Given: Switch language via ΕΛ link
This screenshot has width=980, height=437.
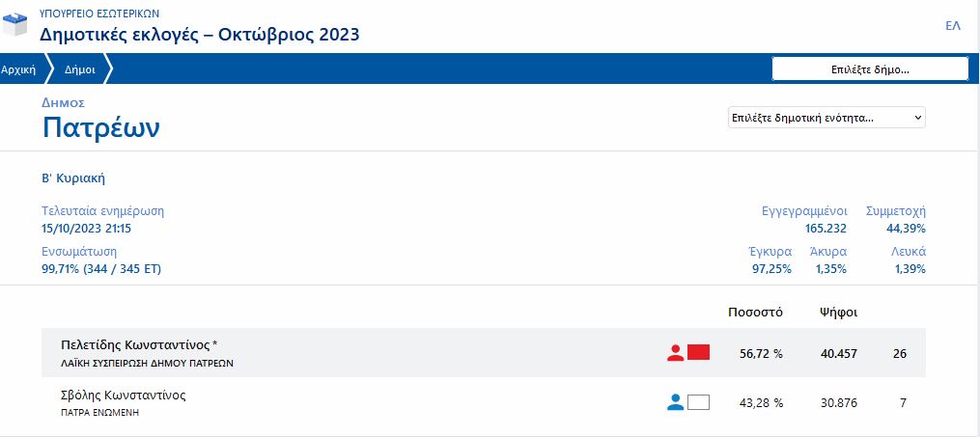Looking at the screenshot, I should [x=952, y=26].
